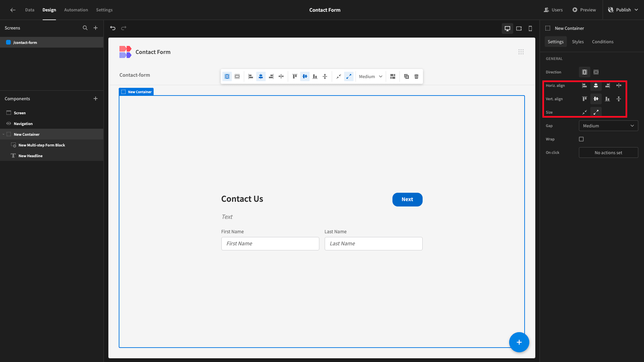Redo the last undone change
644x362 pixels.
pos(124,28)
